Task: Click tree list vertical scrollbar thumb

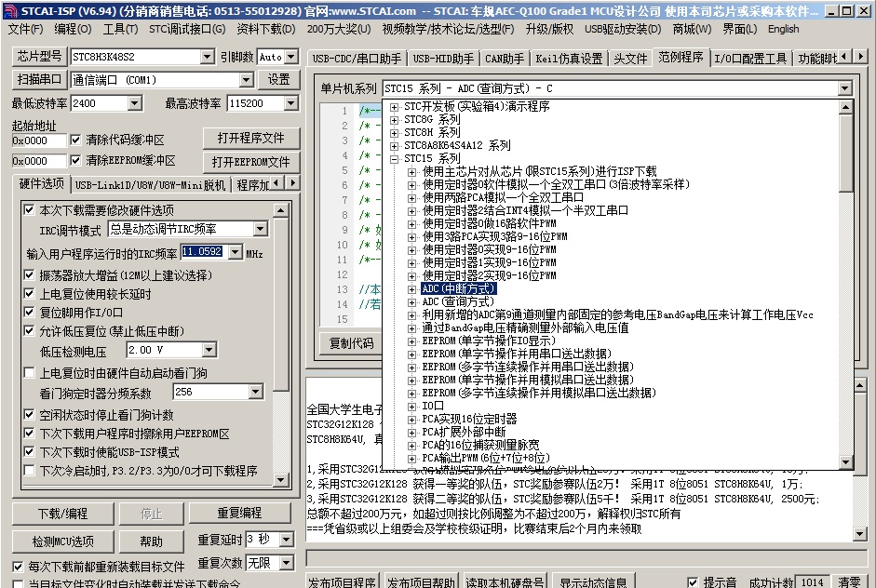Action: click(846, 153)
